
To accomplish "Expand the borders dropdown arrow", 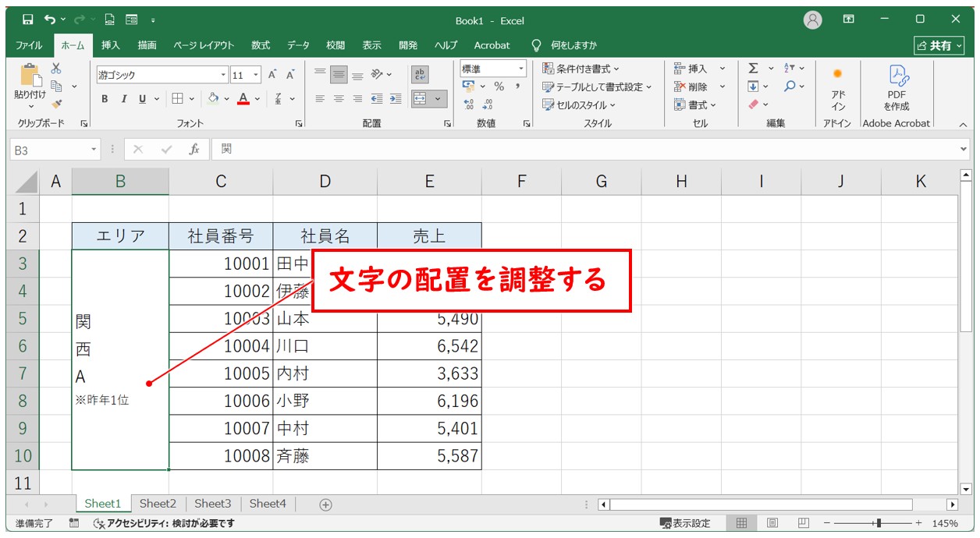I will [191, 99].
